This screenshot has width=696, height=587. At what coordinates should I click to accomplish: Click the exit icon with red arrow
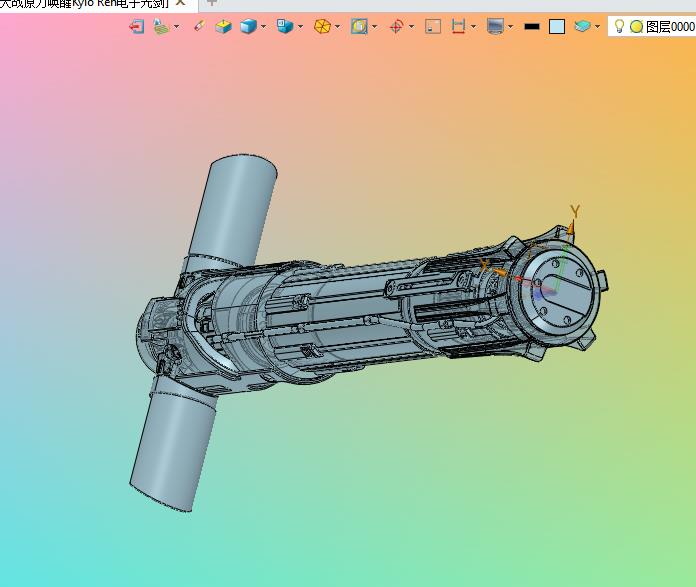point(137,27)
